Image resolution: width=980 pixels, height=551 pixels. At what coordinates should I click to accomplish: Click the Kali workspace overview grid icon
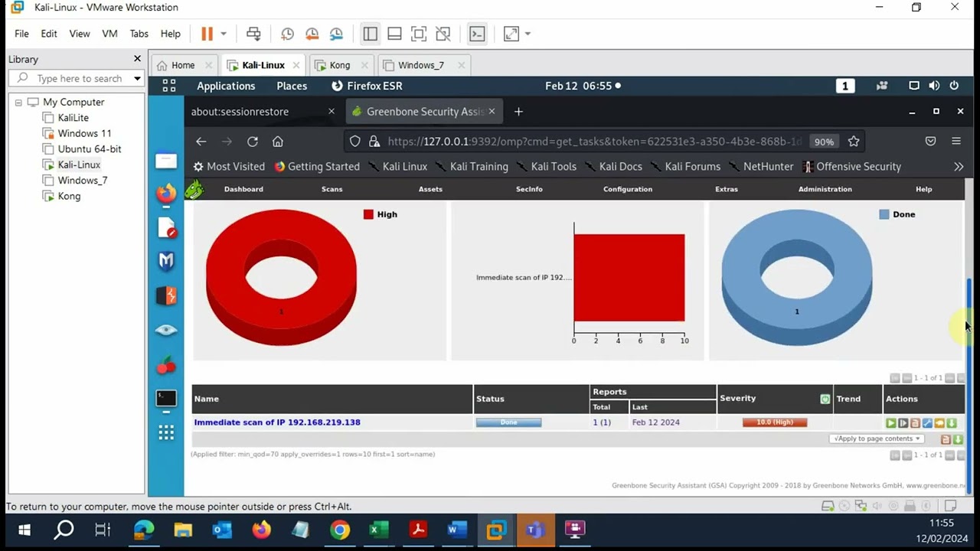pos(169,86)
